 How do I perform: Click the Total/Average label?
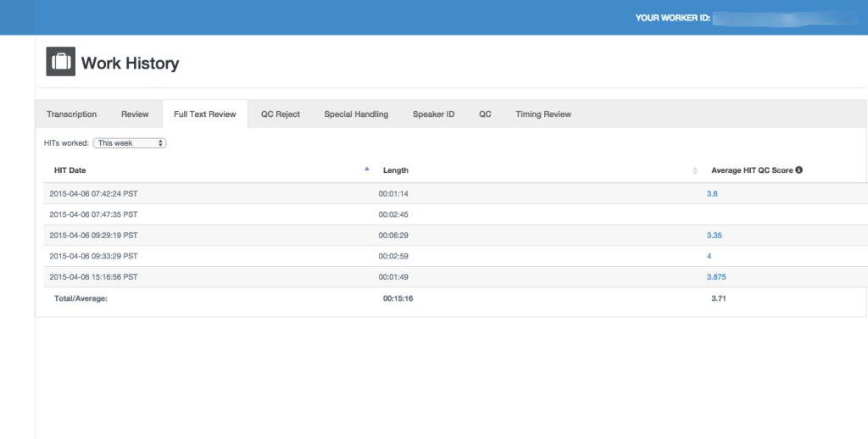click(x=81, y=298)
